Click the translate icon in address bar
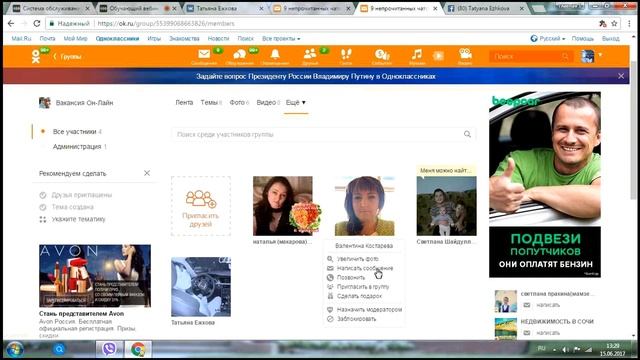640x360 pixels. [x=602, y=24]
